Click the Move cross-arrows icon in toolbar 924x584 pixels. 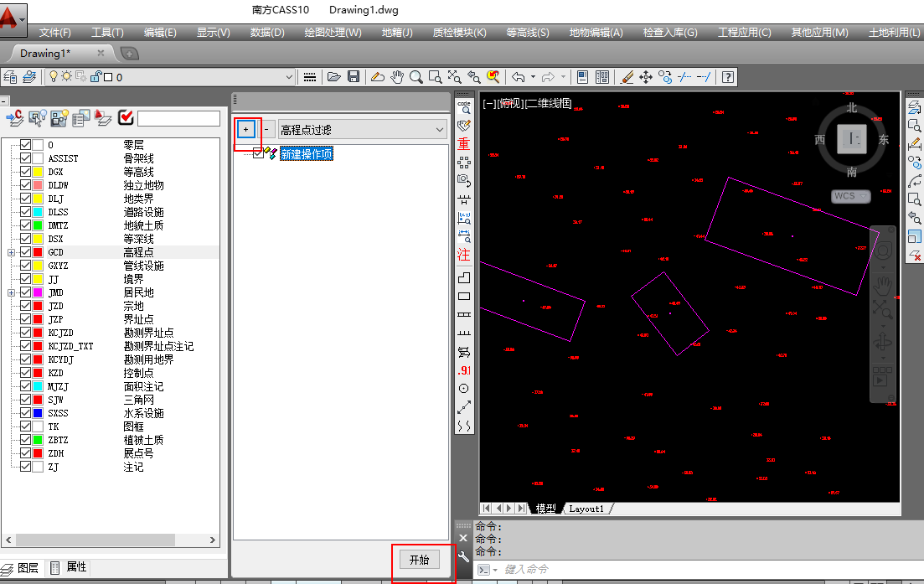click(646, 76)
